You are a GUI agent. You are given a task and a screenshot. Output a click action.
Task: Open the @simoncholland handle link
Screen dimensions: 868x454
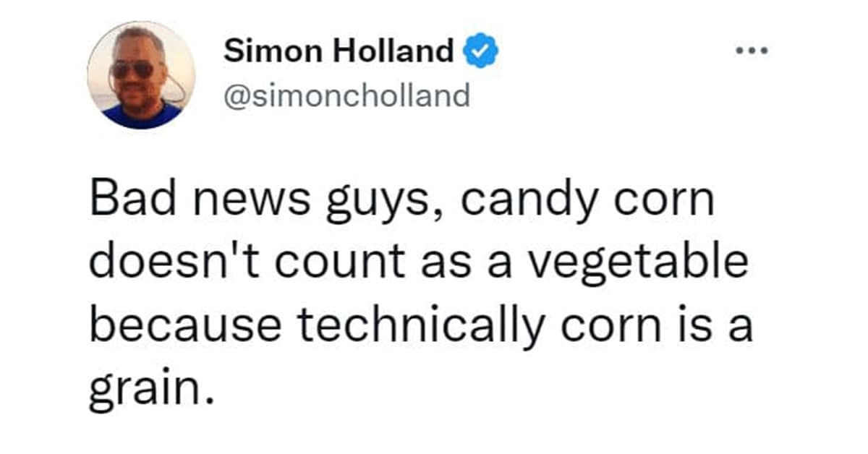[346, 95]
